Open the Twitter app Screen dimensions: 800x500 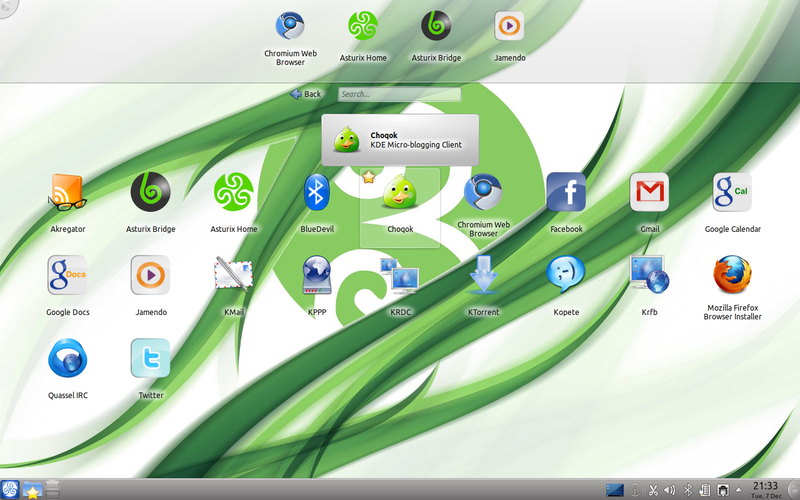[151, 369]
